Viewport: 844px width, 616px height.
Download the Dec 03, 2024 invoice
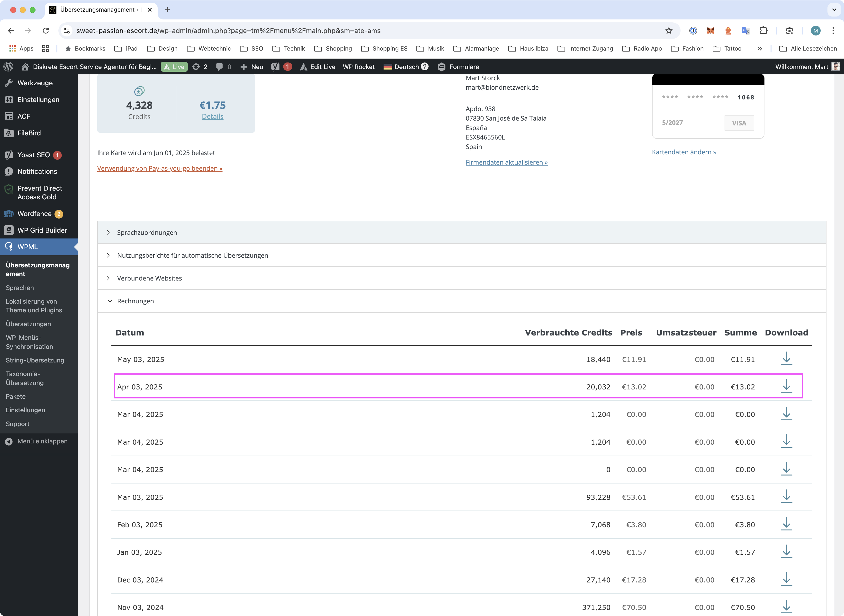pyautogui.click(x=786, y=580)
